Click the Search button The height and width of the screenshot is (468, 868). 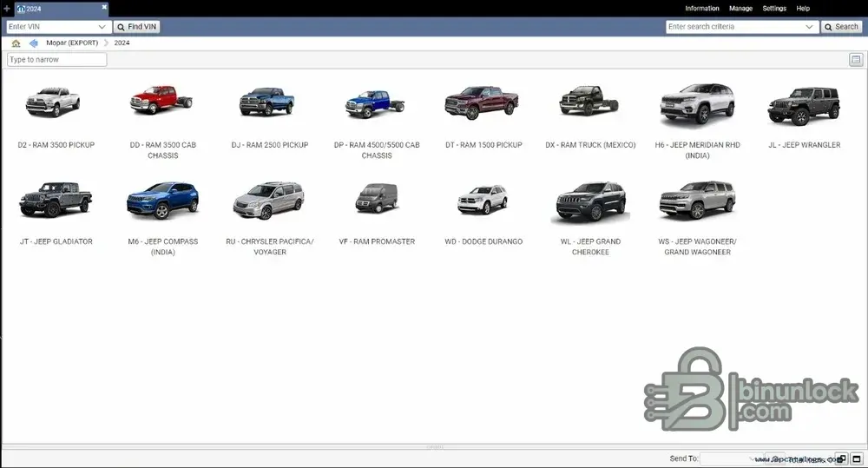(x=841, y=27)
